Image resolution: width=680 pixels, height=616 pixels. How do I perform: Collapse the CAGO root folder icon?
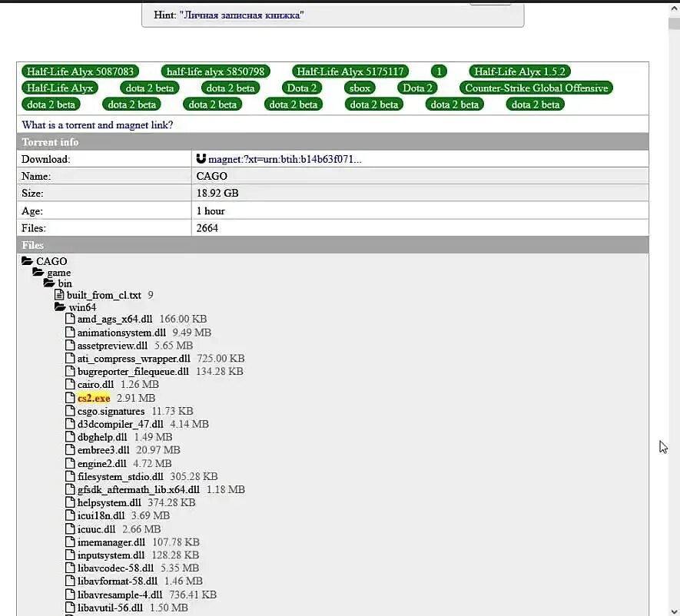coord(28,260)
